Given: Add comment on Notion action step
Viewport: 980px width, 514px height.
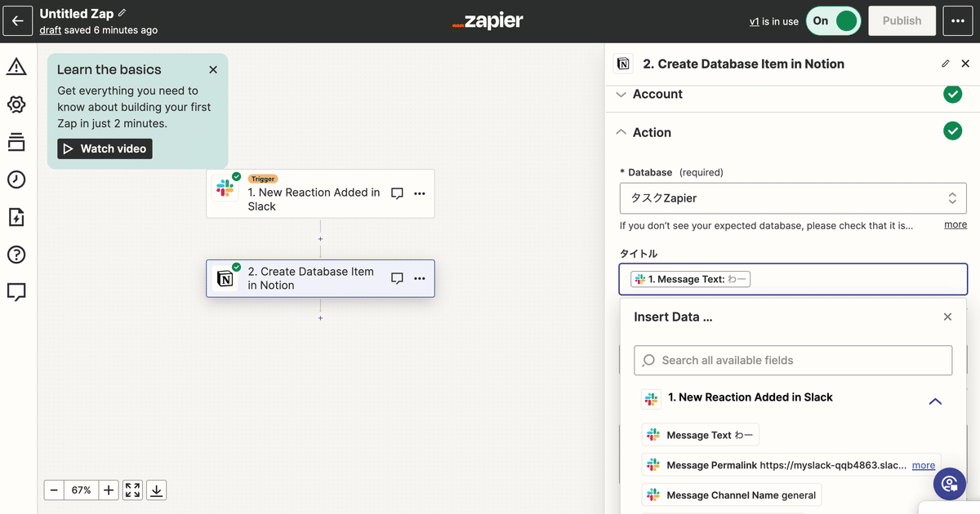Looking at the screenshot, I should tap(397, 278).
